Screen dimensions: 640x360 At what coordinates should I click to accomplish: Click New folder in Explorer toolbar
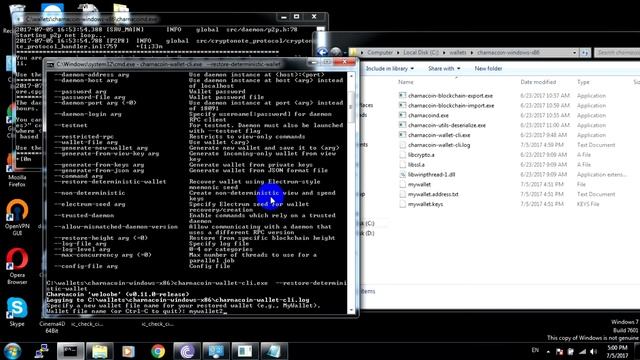(488, 69)
